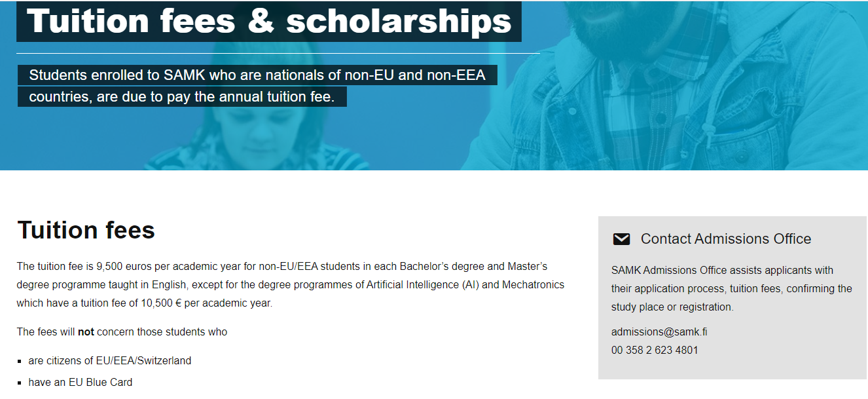Click the "have an EU Blue Card" list item

81,382
